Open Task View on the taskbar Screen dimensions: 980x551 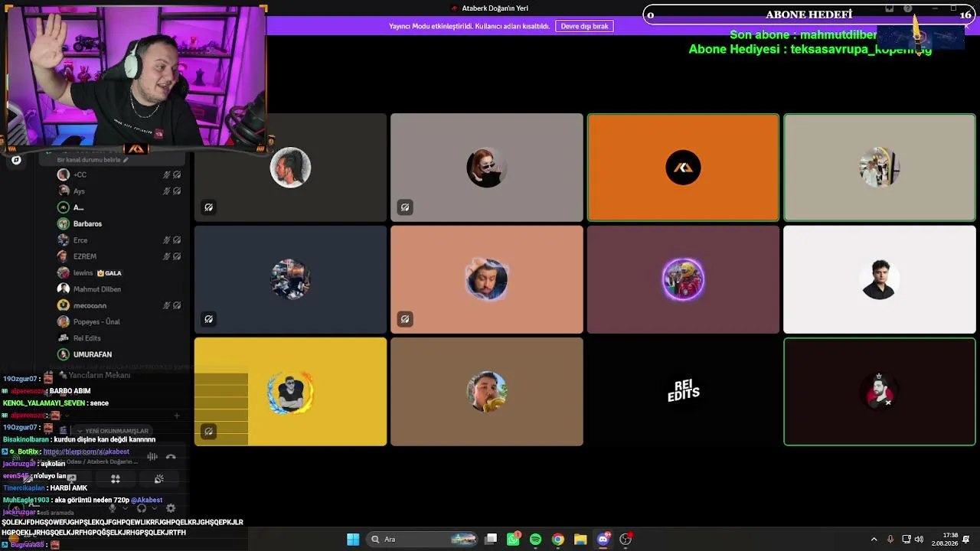point(491,540)
